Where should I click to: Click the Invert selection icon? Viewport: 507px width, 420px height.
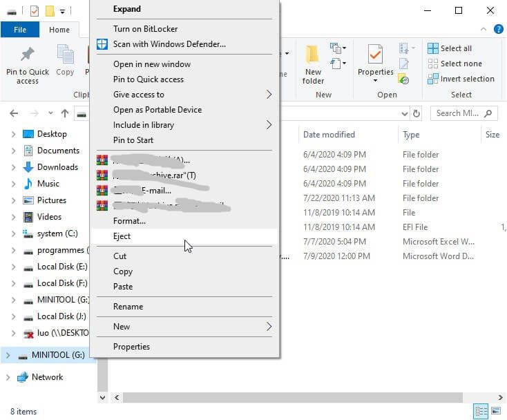[432, 79]
